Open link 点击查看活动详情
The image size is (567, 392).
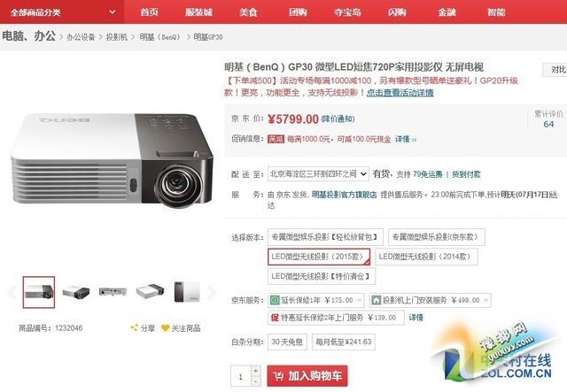click(x=400, y=93)
